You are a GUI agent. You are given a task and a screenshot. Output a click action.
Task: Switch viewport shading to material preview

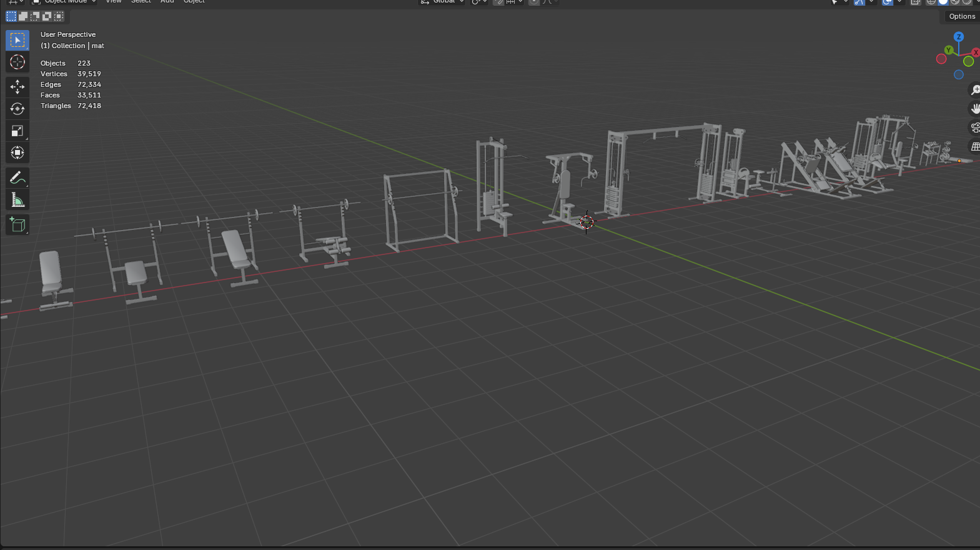(x=955, y=2)
